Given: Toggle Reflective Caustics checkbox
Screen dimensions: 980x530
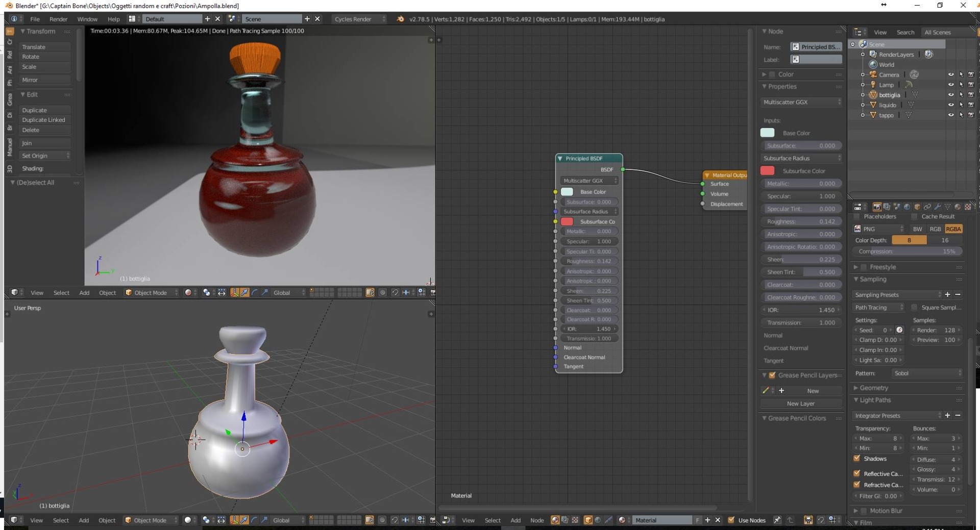Looking at the screenshot, I should pos(857,473).
